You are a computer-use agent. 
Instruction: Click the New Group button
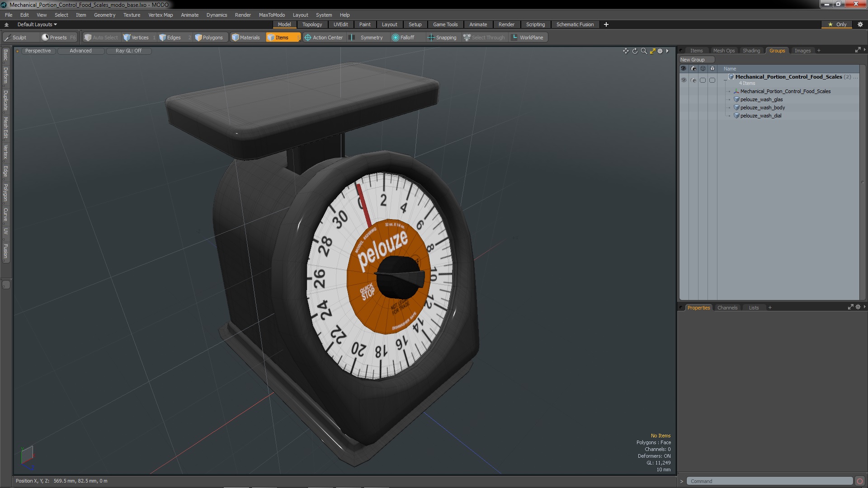(x=693, y=60)
